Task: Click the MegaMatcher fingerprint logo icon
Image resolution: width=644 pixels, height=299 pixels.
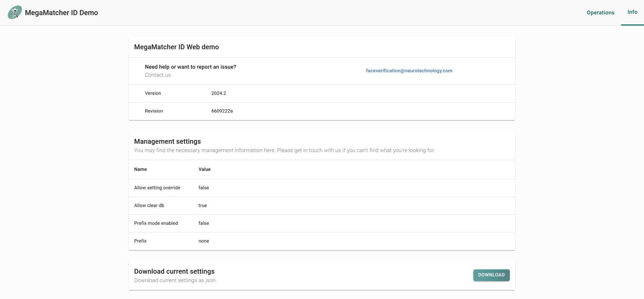Action: coord(15,12)
